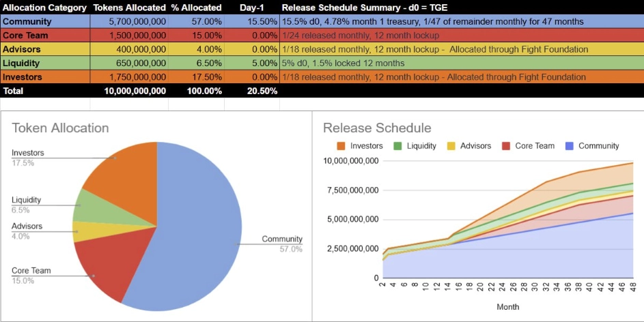
Task: Click the Liquidity release schedule summary cell
Action: [461, 63]
